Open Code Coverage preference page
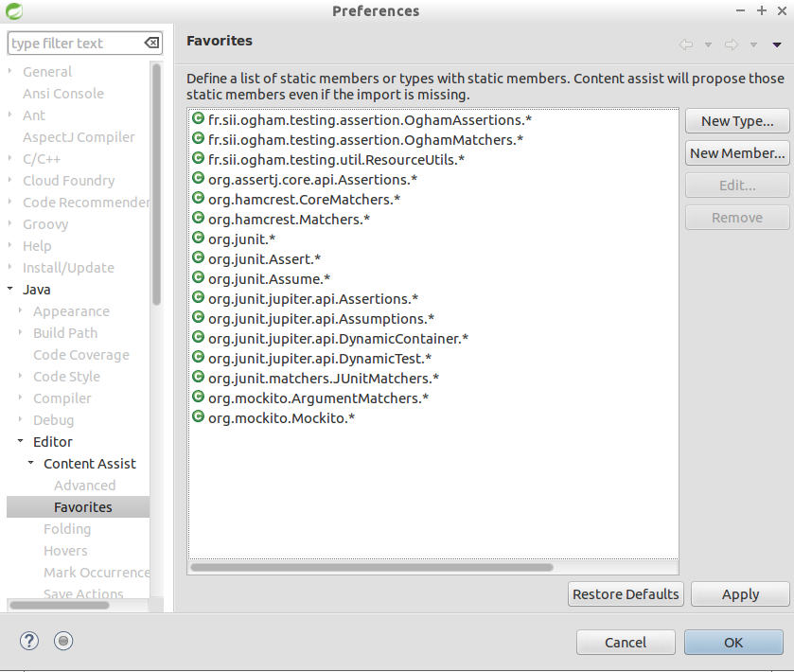Viewport: 794px width, 672px height. pyautogui.click(x=81, y=355)
